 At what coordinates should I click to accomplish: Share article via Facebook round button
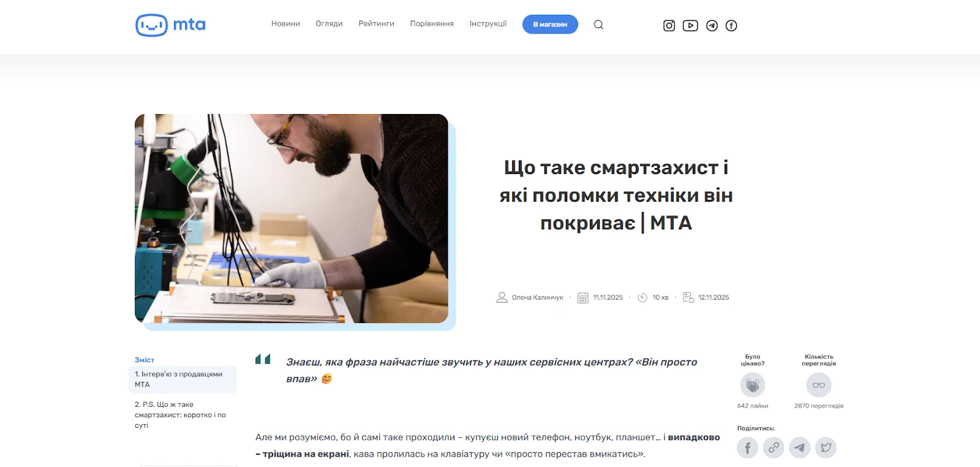[x=747, y=448]
